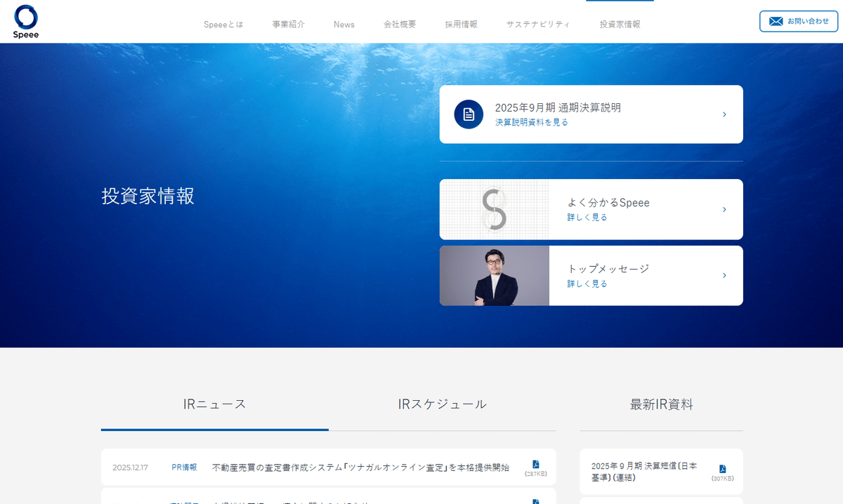
Task: Open the News navigation item
Action: click(x=344, y=23)
